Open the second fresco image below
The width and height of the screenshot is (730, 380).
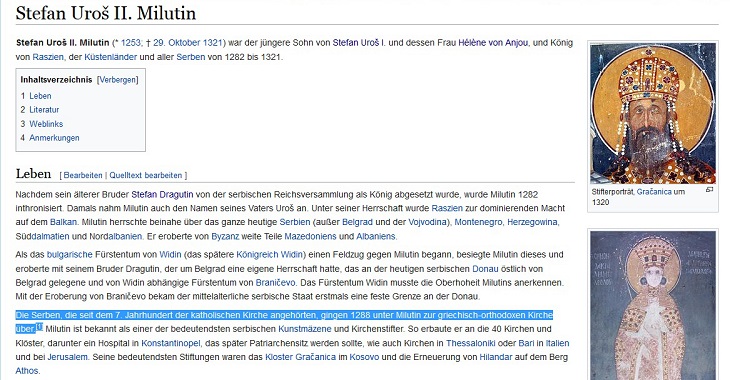point(653,305)
